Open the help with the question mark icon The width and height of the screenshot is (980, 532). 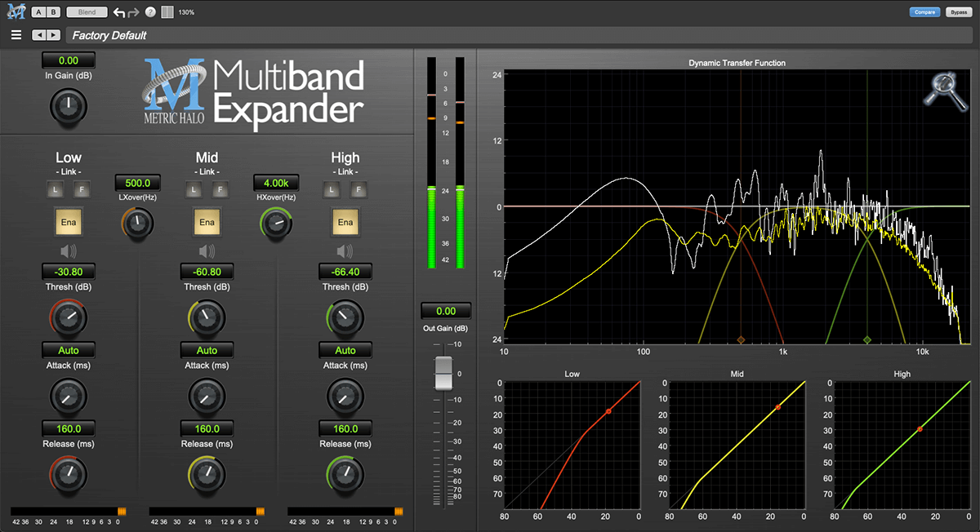click(x=151, y=11)
